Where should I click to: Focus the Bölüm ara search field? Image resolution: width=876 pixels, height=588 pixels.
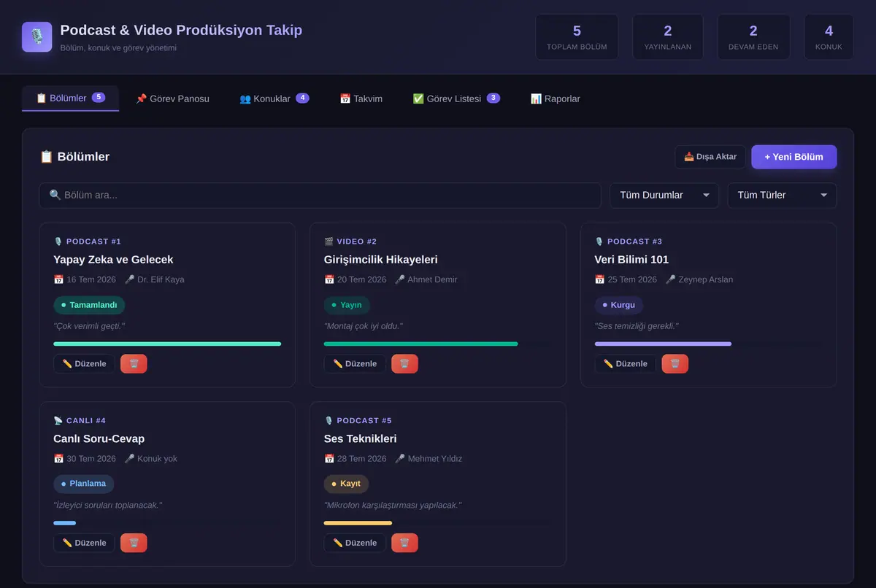click(320, 196)
